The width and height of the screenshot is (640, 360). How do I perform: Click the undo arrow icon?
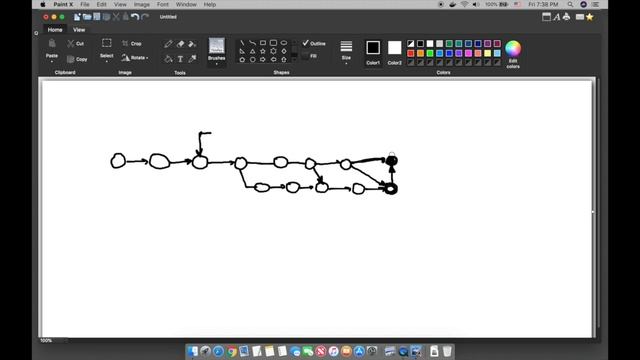pyautogui.click(x=135, y=17)
